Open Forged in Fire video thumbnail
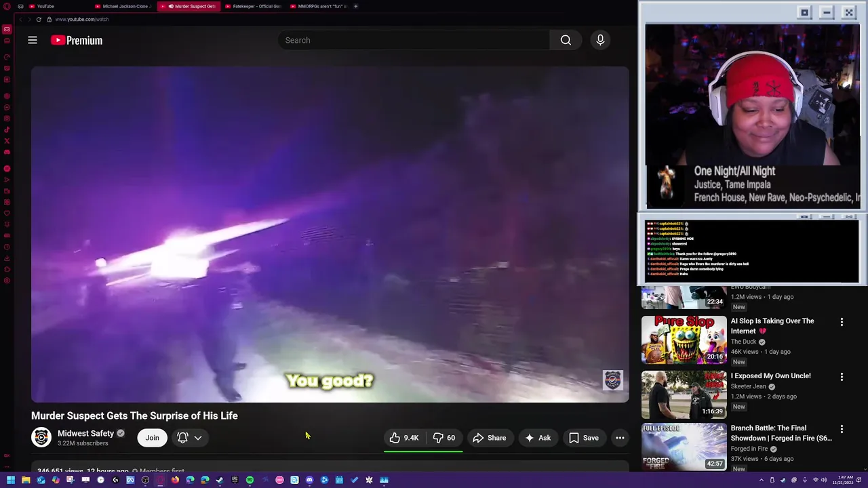The height and width of the screenshot is (488, 868). [684, 447]
